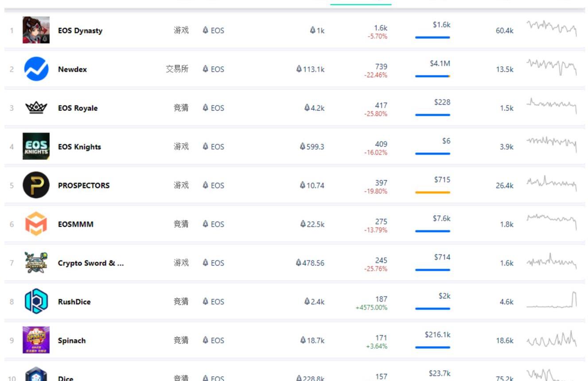The image size is (588, 381).
Task: Click the RushDice name link
Action: (74, 302)
